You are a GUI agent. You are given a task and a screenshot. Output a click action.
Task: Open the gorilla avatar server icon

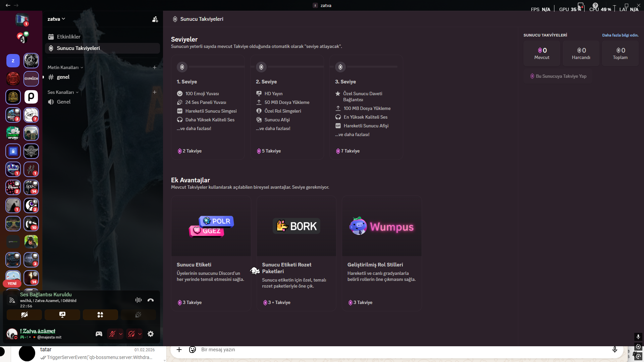click(31, 242)
